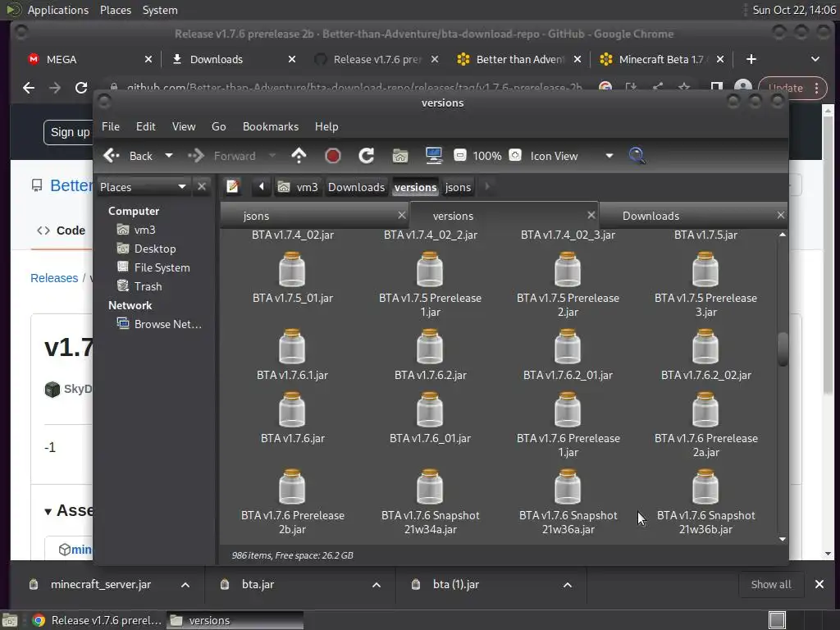Open the File menu
The width and height of the screenshot is (840, 630).
pyautogui.click(x=111, y=126)
